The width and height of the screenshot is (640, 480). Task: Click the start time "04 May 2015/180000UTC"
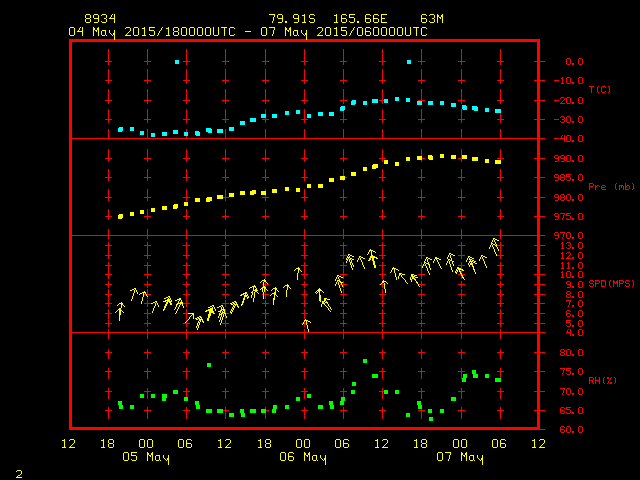pos(152,32)
